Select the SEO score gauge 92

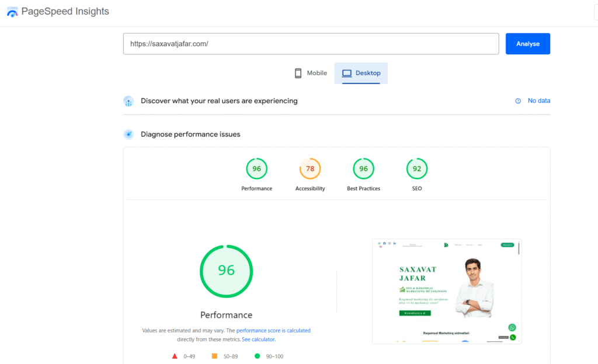[417, 169]
